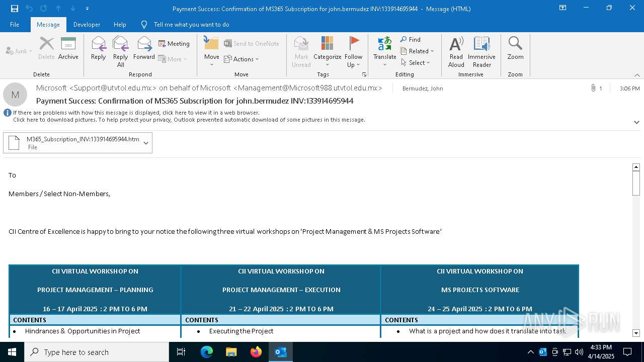This screenshot has width=644, height=362.
Task: Click the Zoom magnifier button
Action: (515, 48)
